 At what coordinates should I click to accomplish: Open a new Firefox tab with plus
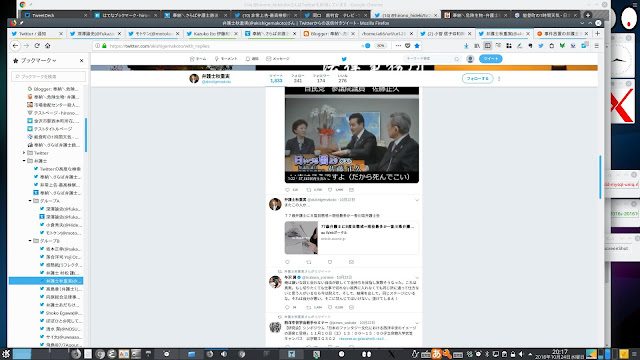[597, 33]
